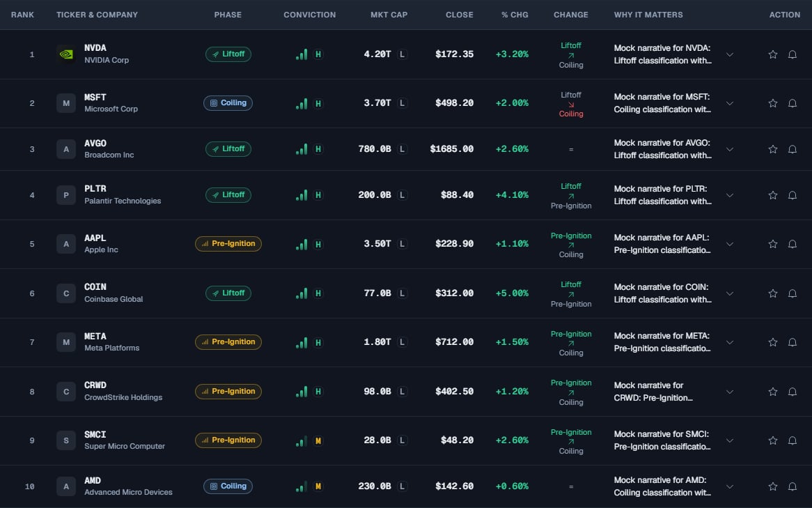Sort by PHASE column header
The height and width of the screenshot is (508, 812).
pyautogui.click(x=228, y=15)
